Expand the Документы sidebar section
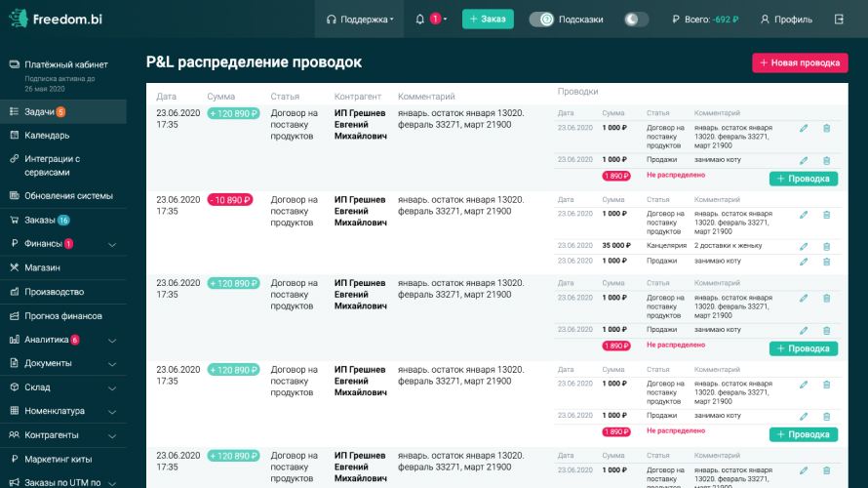The image size is (868, 488). pyautogui.click(x=112, y=364)
